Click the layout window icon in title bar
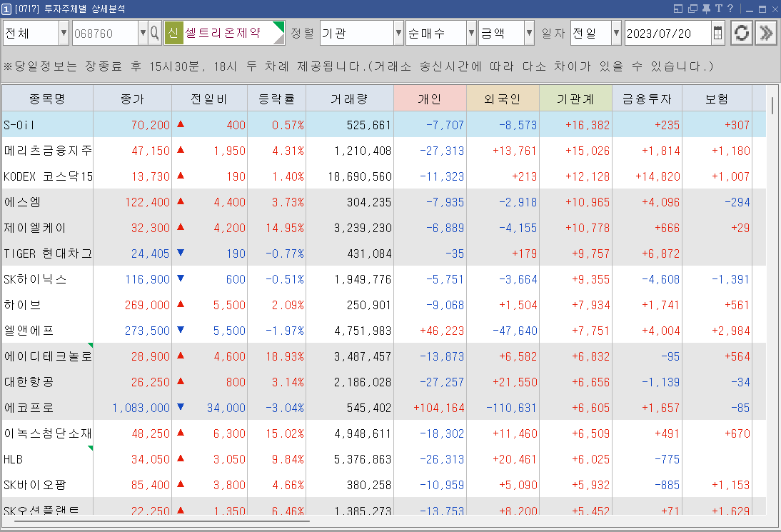Viewport: 781px width, 532px height. 678,9
